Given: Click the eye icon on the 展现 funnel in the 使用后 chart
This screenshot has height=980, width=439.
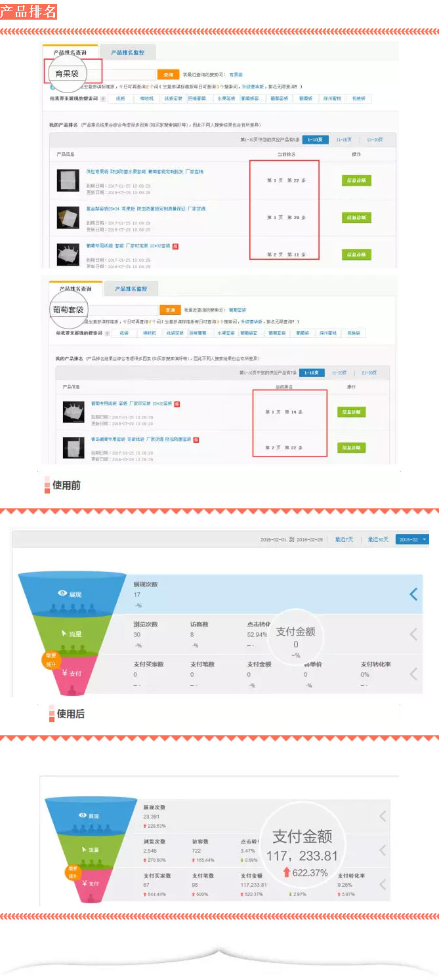Looking at the screenshot, I should click(x=83, y=815).
